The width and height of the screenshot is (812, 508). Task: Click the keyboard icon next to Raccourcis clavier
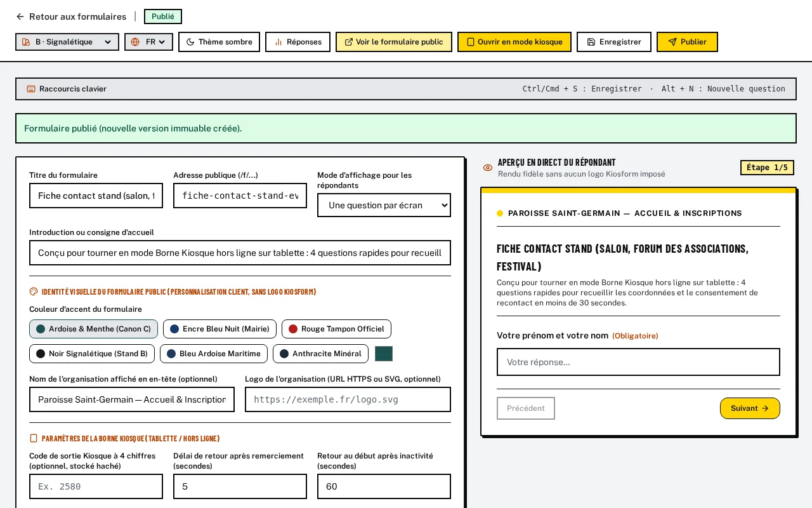[31, 89]
